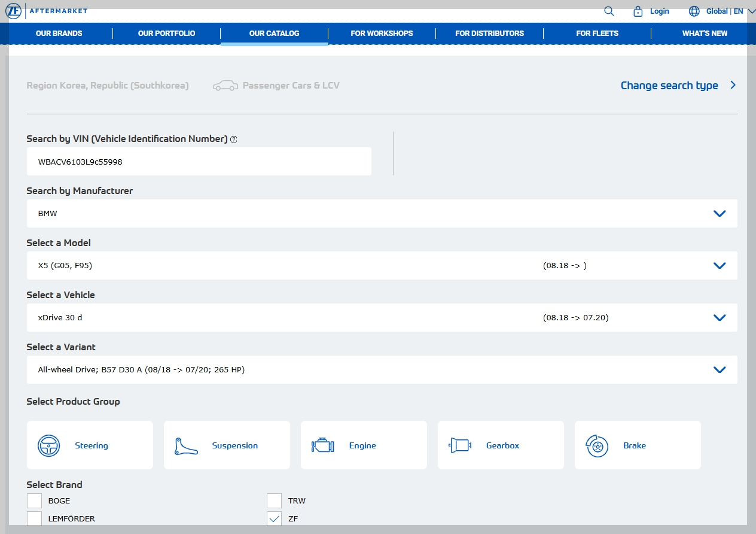The width and height of the screenshot is (756, 534).
Task: Click the Login padlock icon
Action: 638,11
